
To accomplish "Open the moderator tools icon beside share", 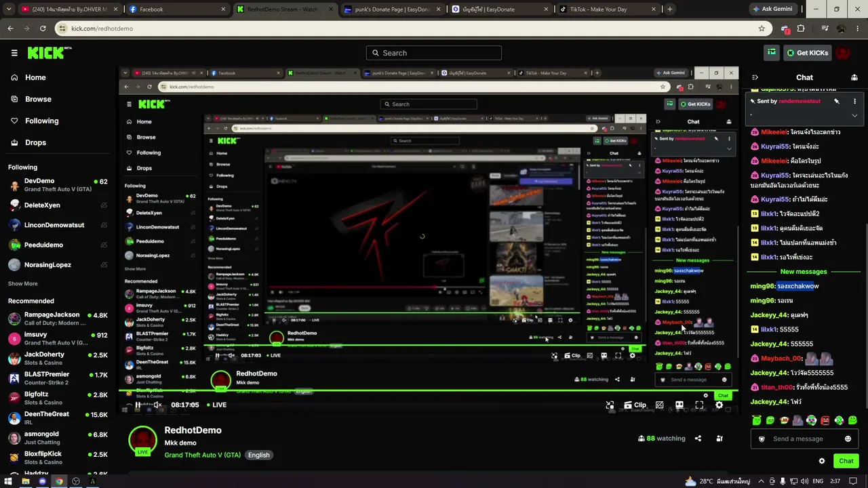I will coord(719,439).
